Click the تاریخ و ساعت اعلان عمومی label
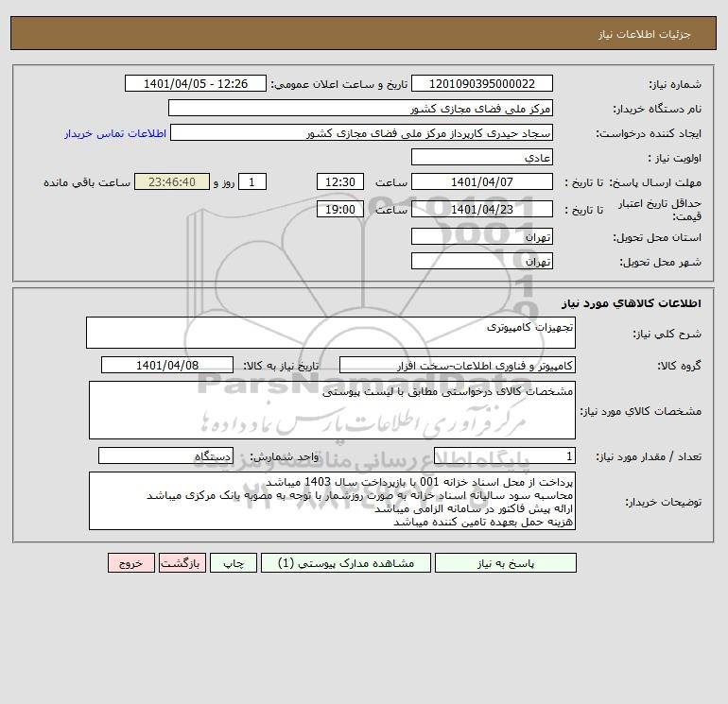The height and width of the screenshot is (704, 728). pyautogui.click(x=338, y=84)
